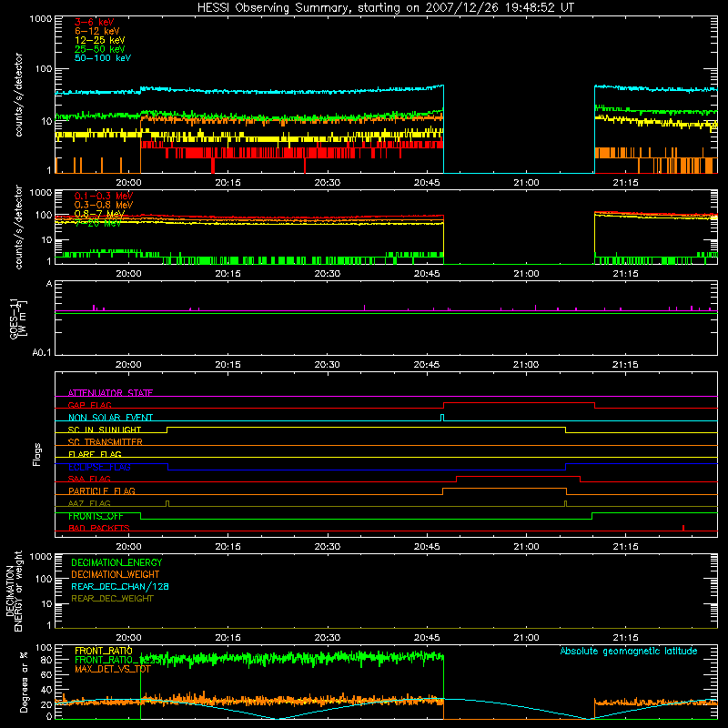Select the ATTENUATOR_STATE flag label
This screenshot has height=728, width=728.
click(110, 393)
